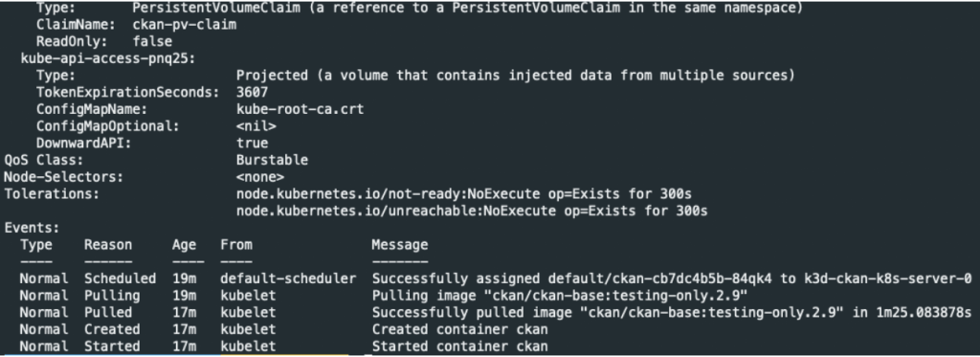980x357 pixels.
Task: Click the Successfully assigned event message
Action: pos(672,279)
